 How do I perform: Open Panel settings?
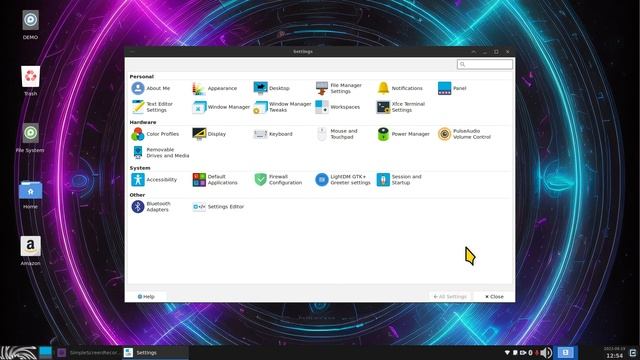click(x=452, y=88)
